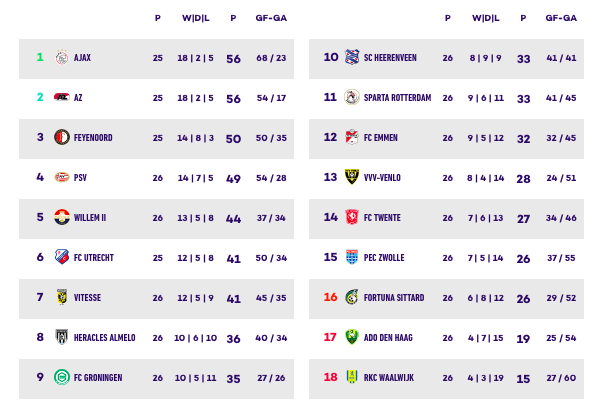Select the FC Twente red logo

pyautogui.click(x=352, y=217)
